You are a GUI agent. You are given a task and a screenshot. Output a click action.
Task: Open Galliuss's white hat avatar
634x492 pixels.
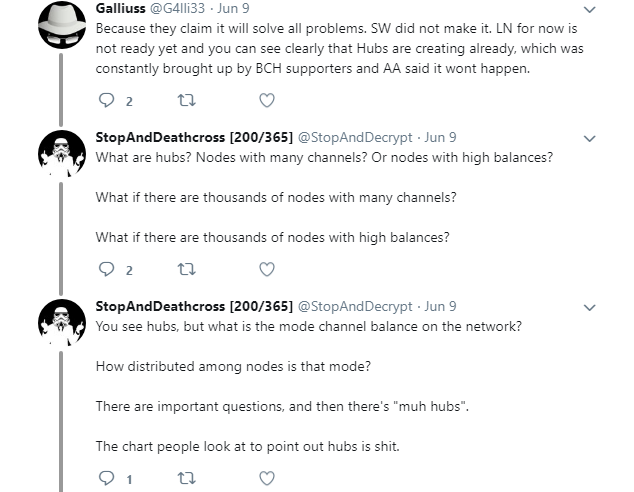[x=60, y=30]
